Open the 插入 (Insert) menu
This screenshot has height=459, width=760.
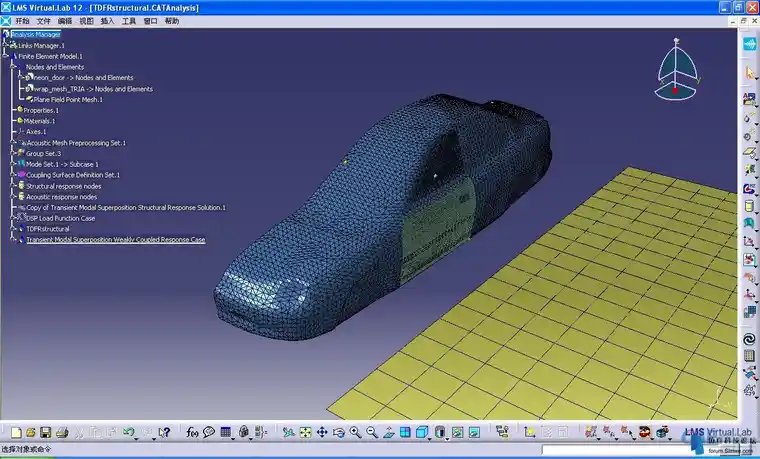click(108, 21)
